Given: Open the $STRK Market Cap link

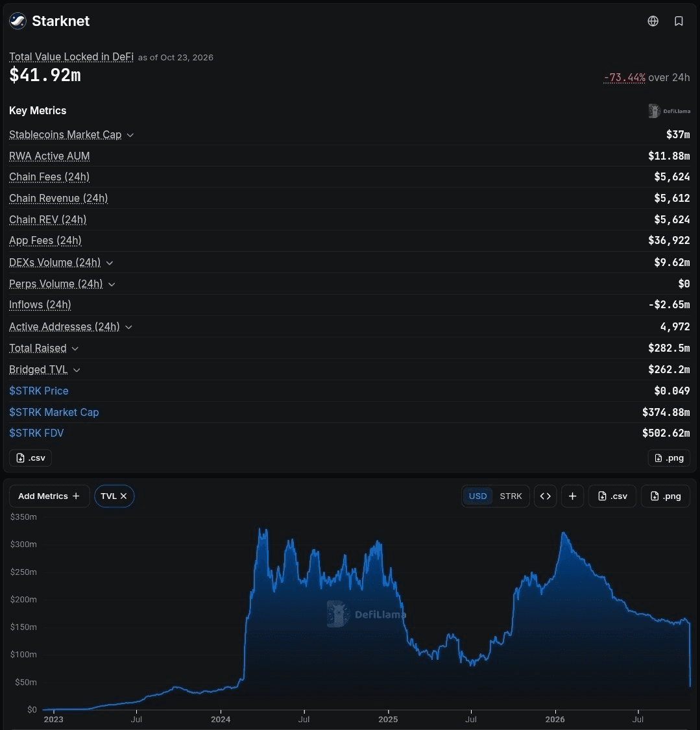Looking at the screenshot, I should point(54,413).
